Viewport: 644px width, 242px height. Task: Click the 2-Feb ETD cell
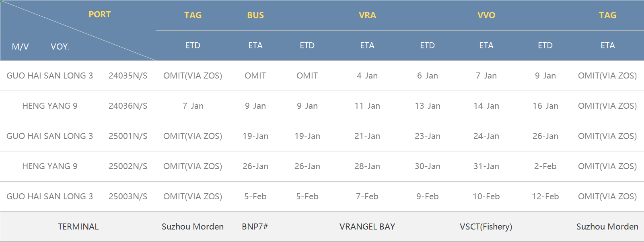point(545,166)
